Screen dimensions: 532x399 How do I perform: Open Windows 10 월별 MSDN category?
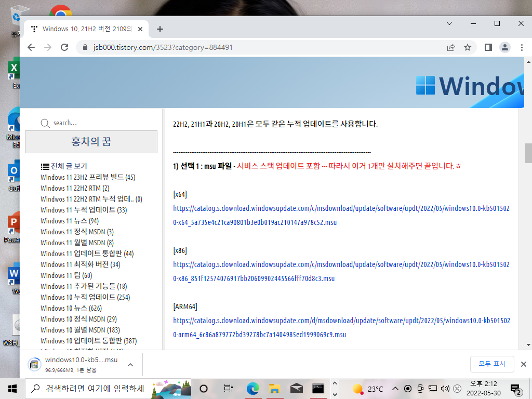pyautogui.click(x=80, y=330)
